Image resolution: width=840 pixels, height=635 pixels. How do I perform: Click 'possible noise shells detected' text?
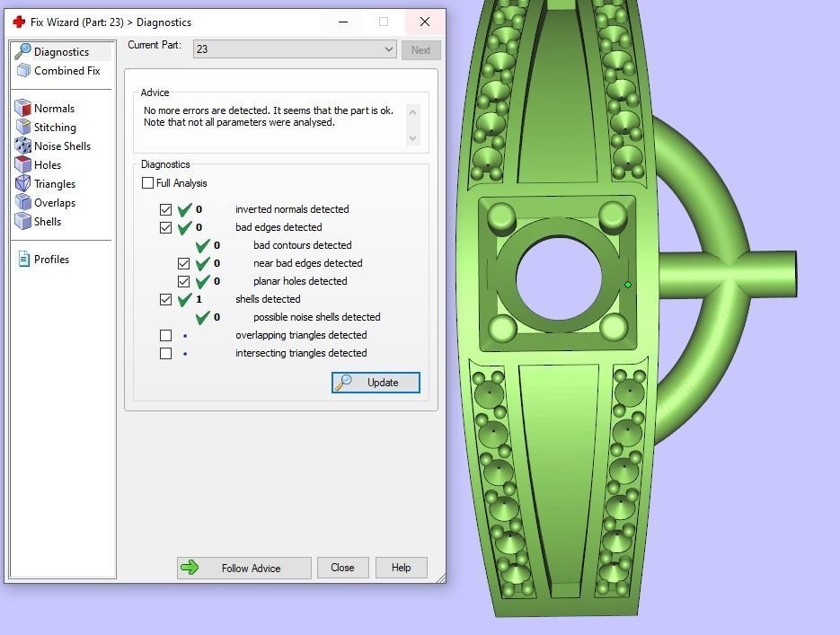pos(316,317)
